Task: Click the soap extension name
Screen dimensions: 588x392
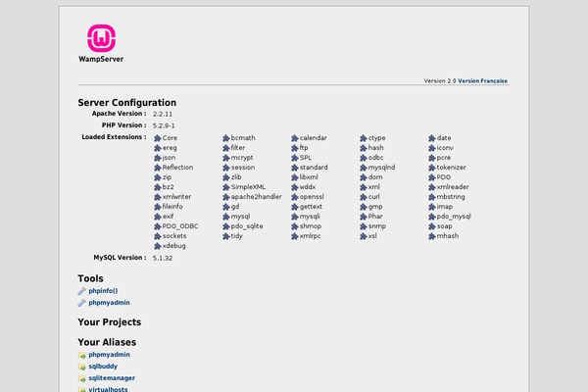Action: coord(444,226)
